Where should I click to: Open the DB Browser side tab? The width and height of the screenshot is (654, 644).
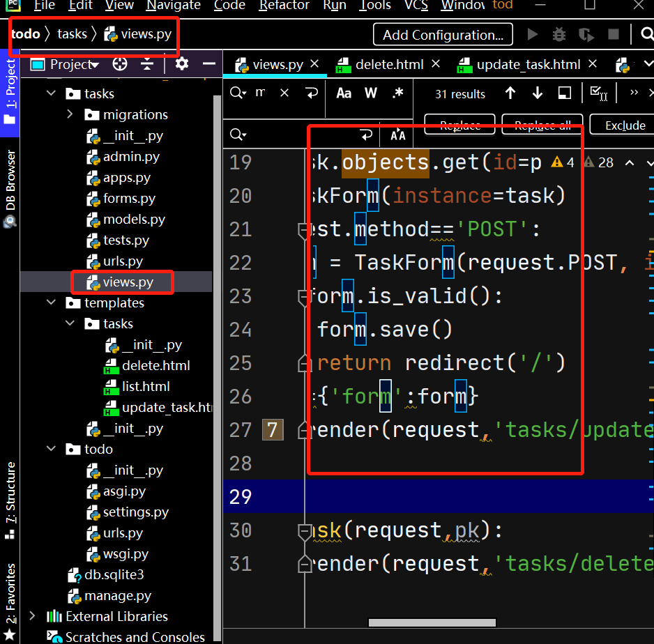10,188
